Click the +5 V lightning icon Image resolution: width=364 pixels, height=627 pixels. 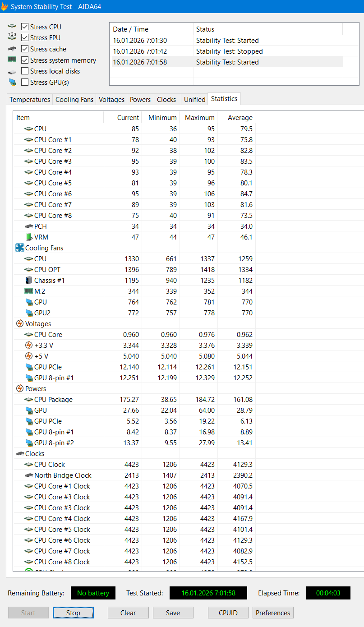(x=29, y=356)
